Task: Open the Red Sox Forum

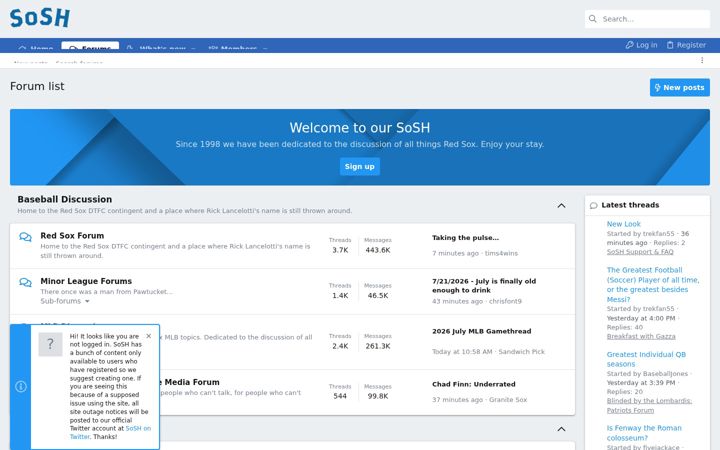Action: click(x=72, y=236)
